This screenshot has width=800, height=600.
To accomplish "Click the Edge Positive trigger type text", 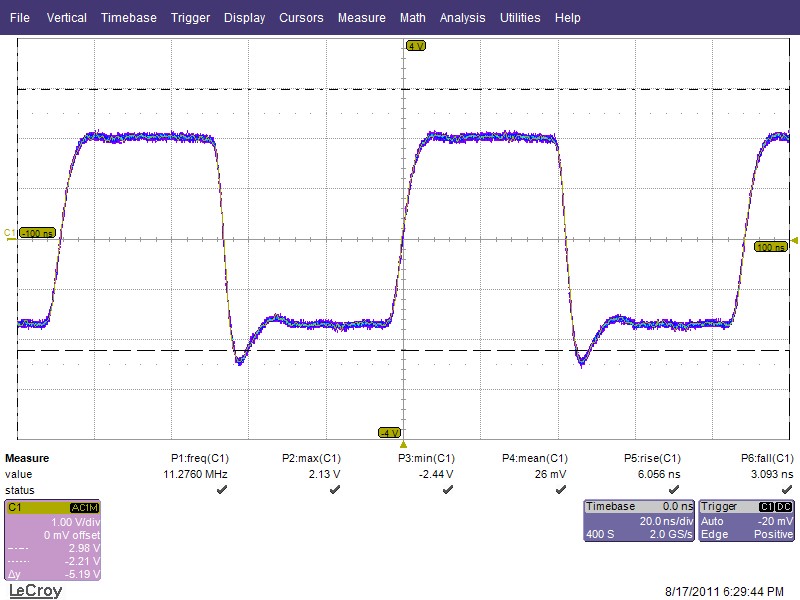I will click(x=747, y=534).
